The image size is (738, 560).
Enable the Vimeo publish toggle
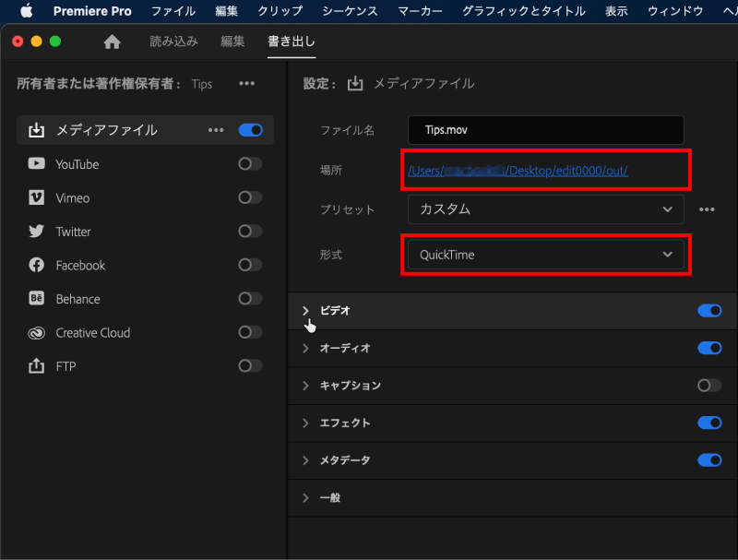[250, 197]
